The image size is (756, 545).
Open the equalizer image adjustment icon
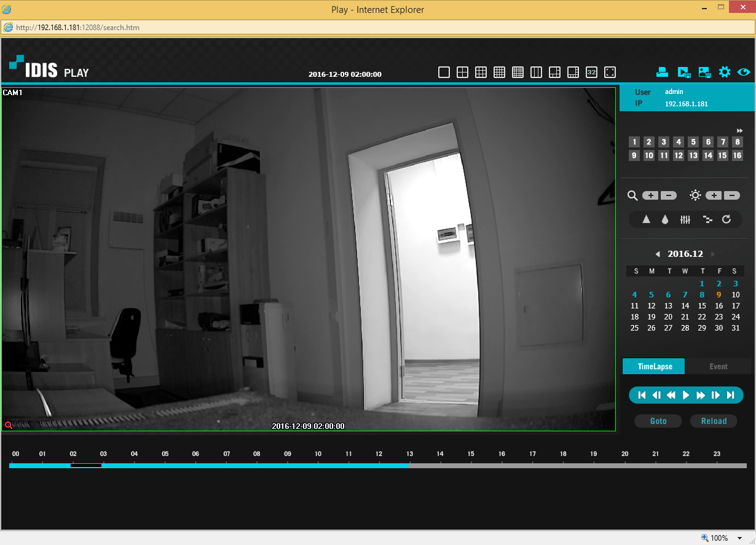(x=686, y=219)
